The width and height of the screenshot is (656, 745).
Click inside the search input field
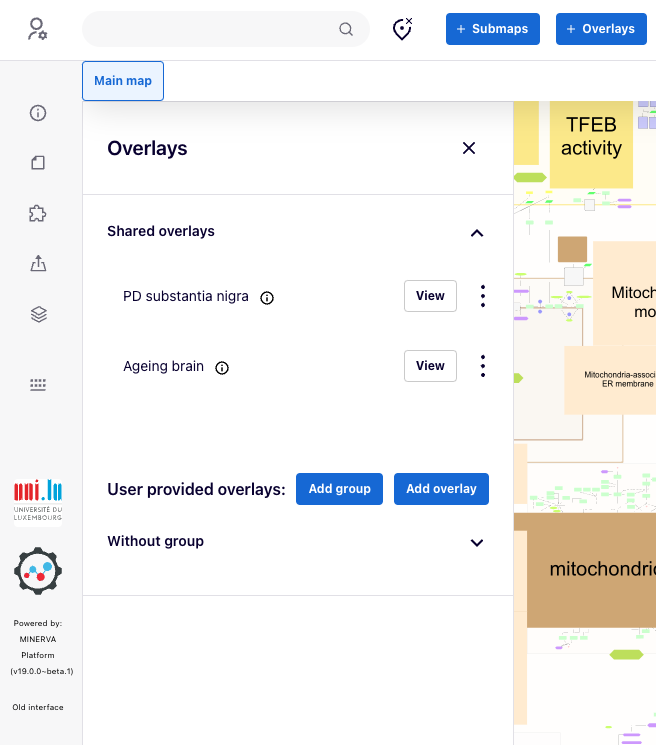click(210, 29)
